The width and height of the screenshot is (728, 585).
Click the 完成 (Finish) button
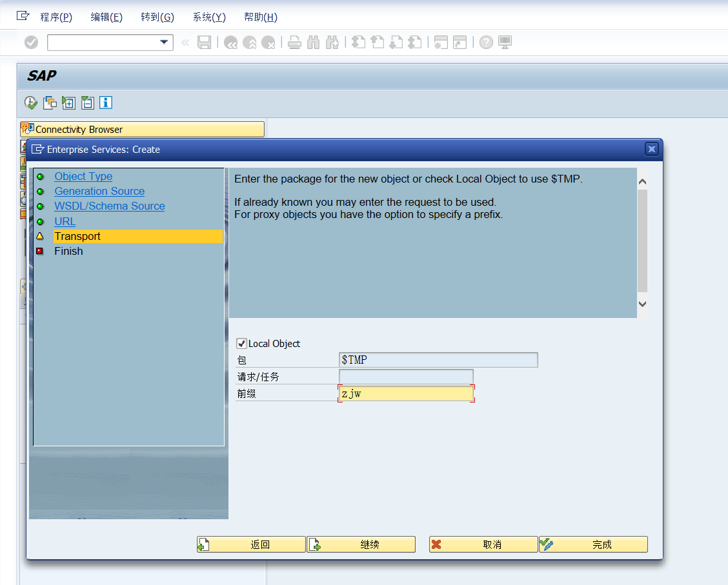click(593, 544)
